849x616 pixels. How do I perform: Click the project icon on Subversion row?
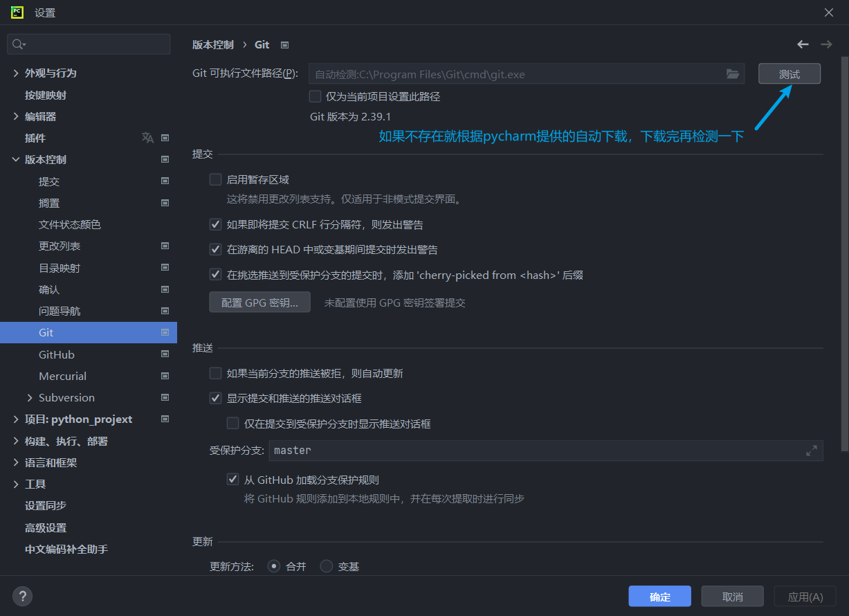pos(165,397)
